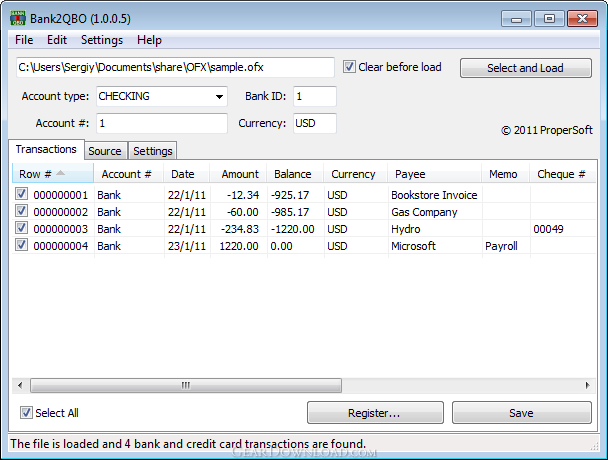Click the Register... button

pyautogui.click(x=375, y=413)
